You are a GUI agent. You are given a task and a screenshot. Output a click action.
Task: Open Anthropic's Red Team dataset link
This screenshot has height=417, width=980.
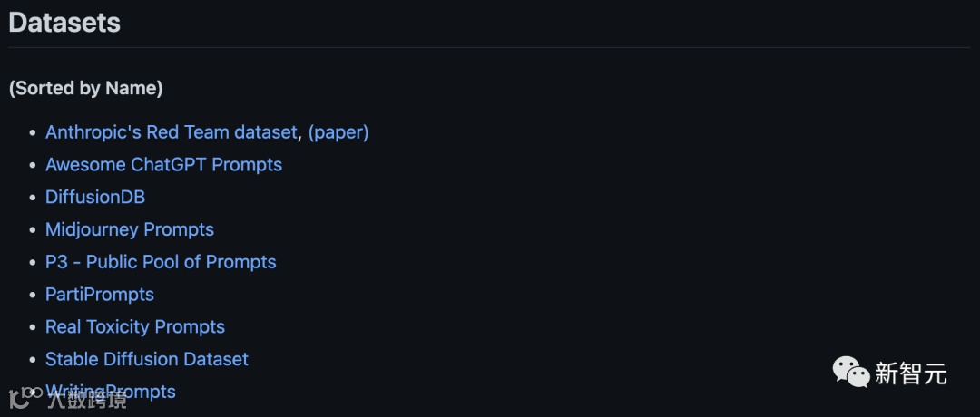171,132
